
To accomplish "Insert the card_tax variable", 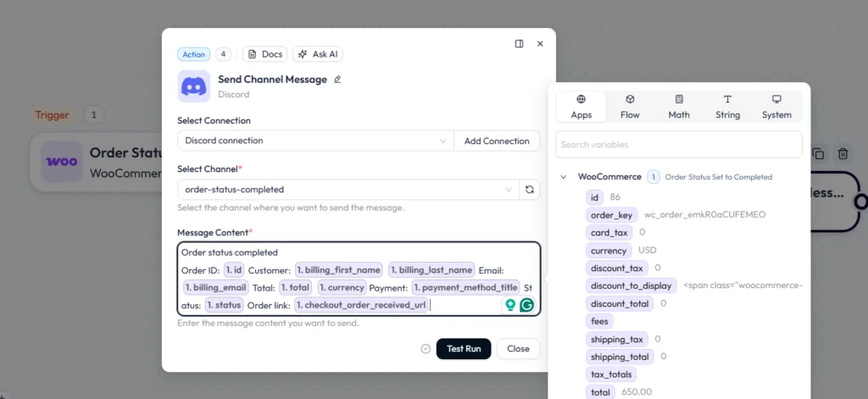I will 609,232.
